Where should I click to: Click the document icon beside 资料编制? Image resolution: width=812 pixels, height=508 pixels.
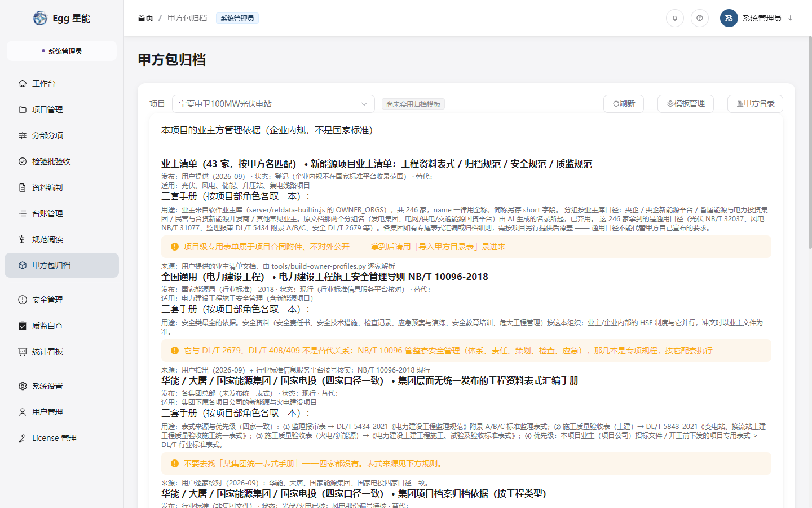[x=23, y=187]
